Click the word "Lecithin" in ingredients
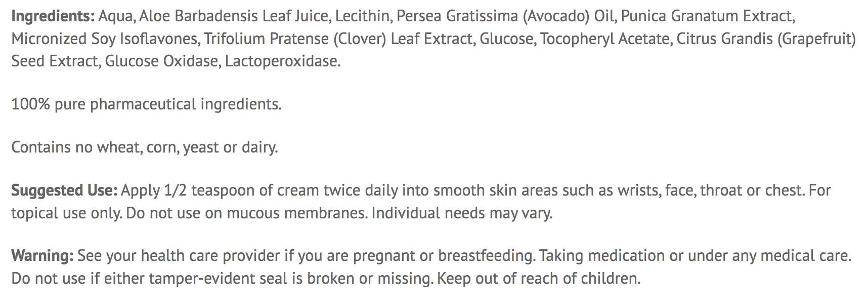The width and height of the screenshot is (868, 305). pyautogui.click(x=363, y=16)
